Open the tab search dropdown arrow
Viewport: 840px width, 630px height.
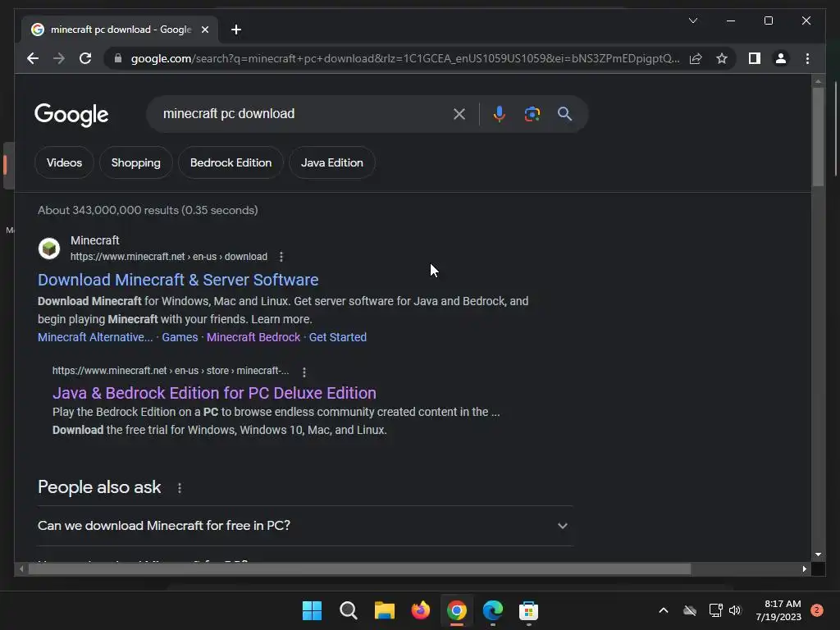point(693,21)
